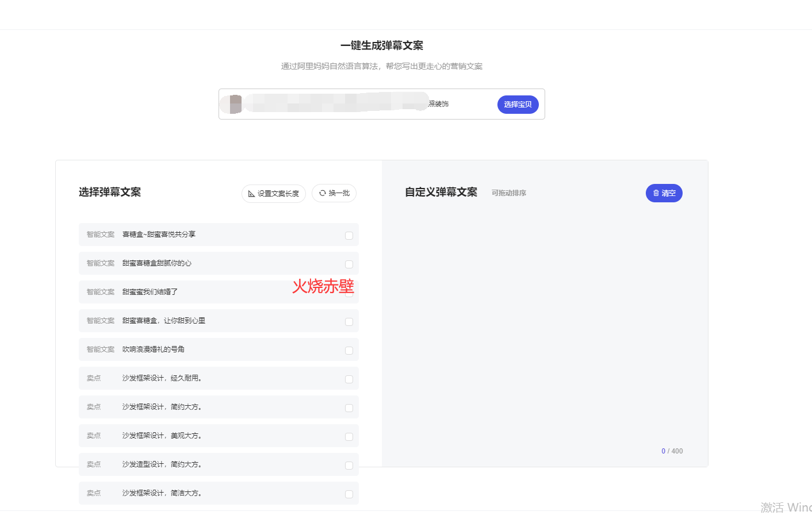The width and height of the screenshot is (812, 515).
Task: Click 换一批 to refresh copy list
Action: pyautogui.click(x=334, y=193)
